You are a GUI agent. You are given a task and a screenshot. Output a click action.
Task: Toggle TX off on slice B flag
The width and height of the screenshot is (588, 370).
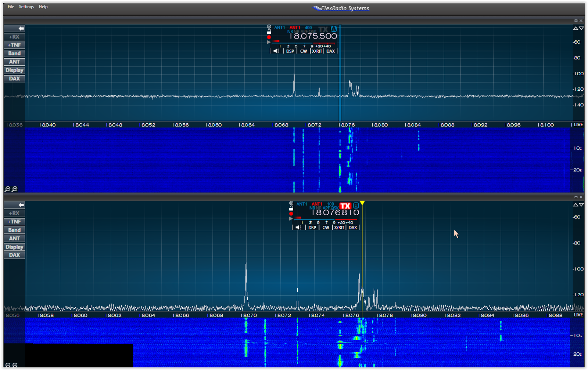(x=345, y=206)
